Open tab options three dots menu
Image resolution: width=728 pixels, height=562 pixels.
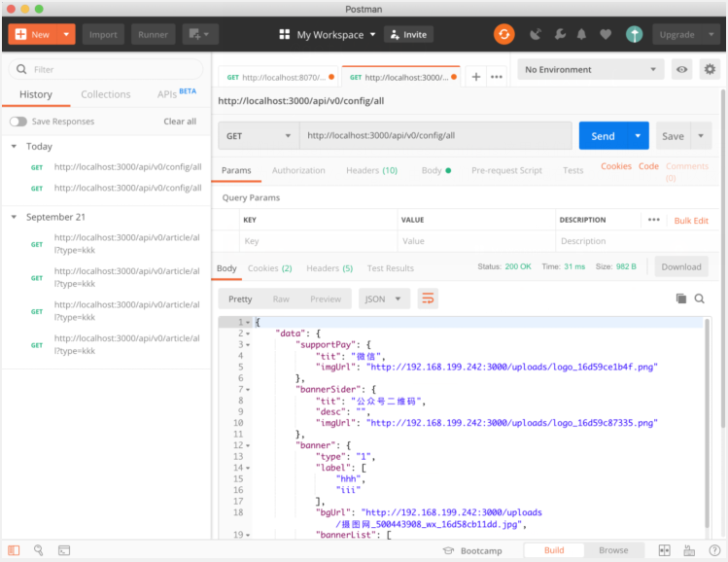(x=497, y=77)
